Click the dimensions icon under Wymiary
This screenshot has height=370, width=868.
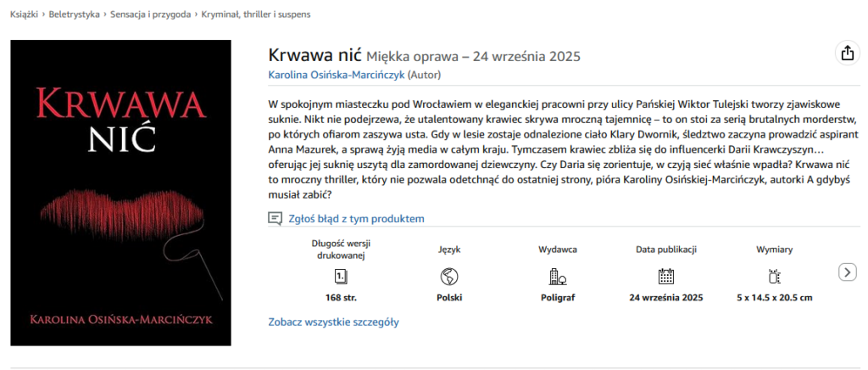[774, 276]
